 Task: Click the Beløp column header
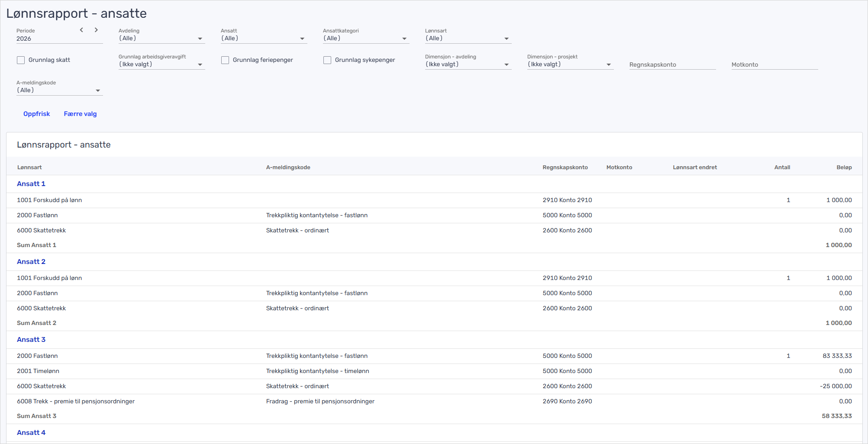[844, 167]
